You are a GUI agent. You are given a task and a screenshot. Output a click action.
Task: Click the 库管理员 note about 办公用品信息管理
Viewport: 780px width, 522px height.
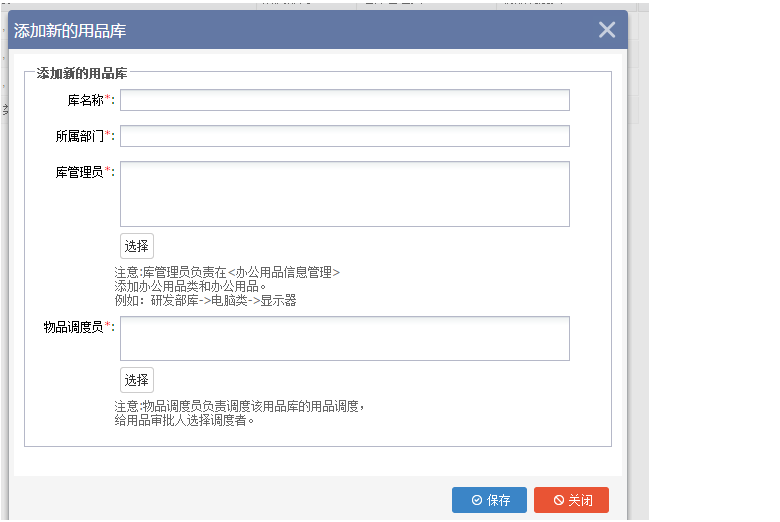[x=227, y=272]
